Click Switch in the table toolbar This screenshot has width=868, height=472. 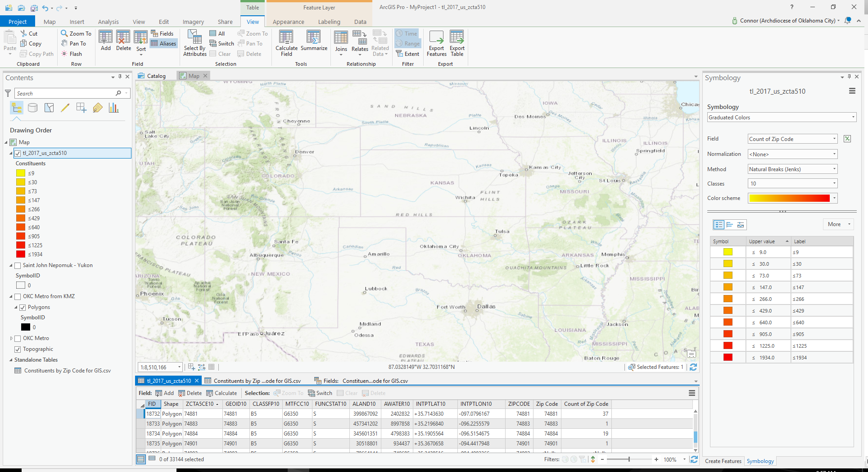coord(320,393)
